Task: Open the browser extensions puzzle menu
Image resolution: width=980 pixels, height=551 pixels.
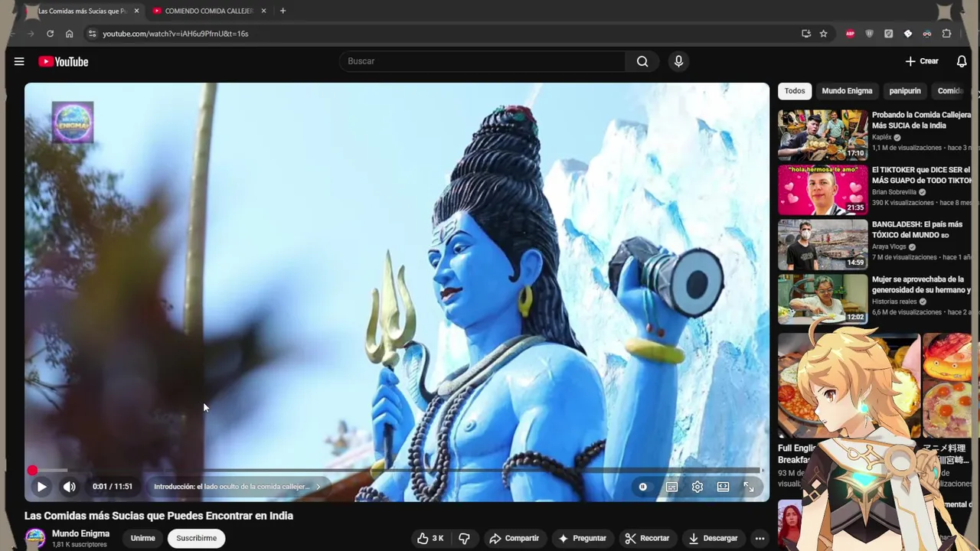Action: point(946,34)
